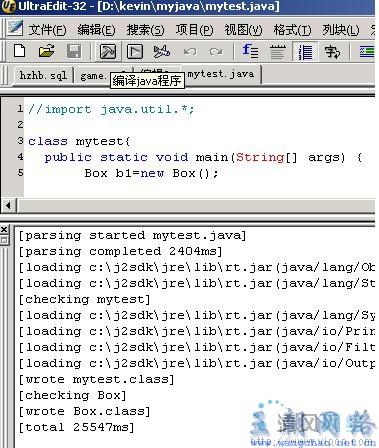Open the 项目(P) menu
This screenshot has width=379, height=448.
195,30
